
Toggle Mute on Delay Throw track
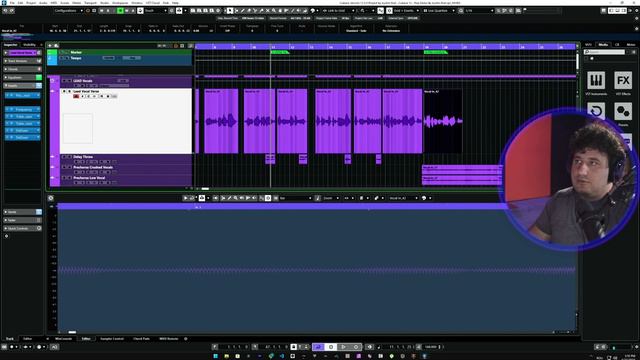tap(64, 157)
